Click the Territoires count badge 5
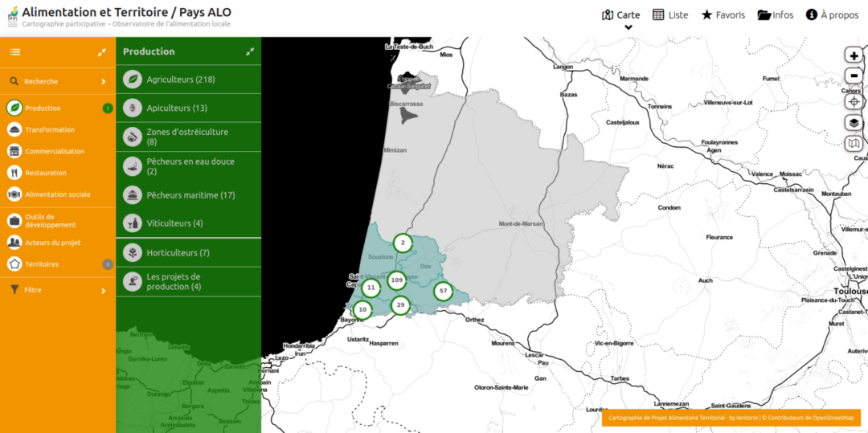Screen dimensions: 868x433 pyautogui.click(x=108, y=264)
